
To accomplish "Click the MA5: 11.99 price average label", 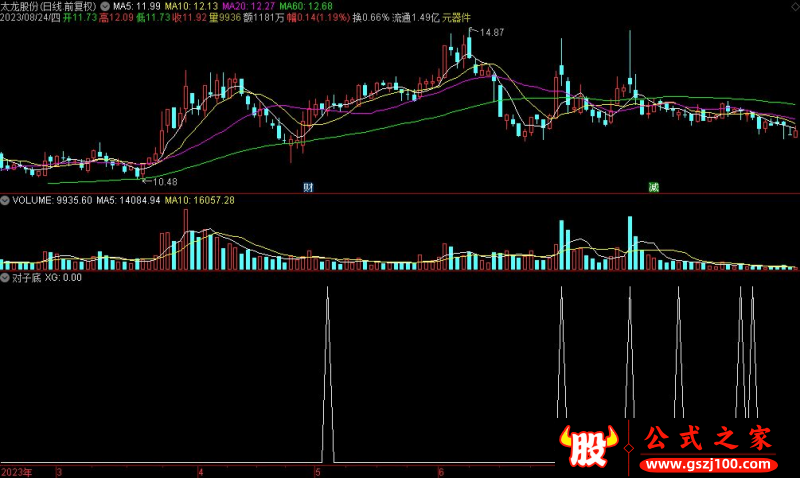I will (x=137, y=7).
